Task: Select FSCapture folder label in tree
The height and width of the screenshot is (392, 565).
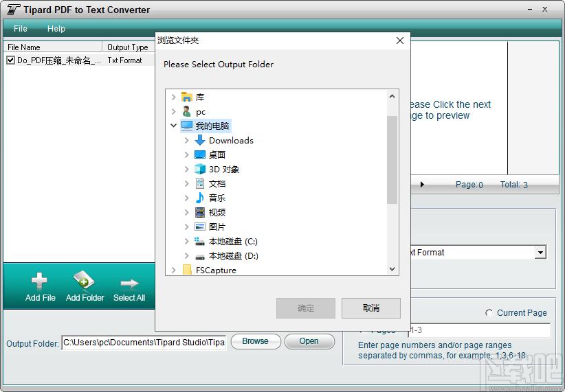Action: coord(216,270)
